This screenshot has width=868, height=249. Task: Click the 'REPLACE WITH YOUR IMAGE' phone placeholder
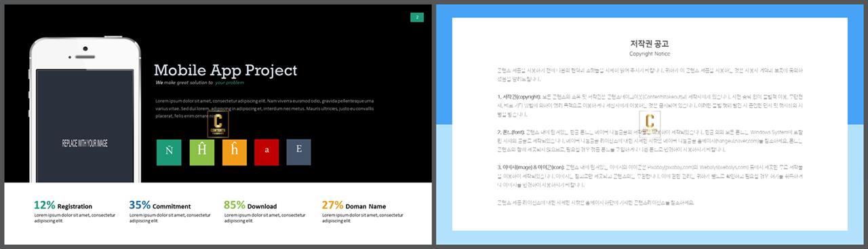click(x=85, y=144)
